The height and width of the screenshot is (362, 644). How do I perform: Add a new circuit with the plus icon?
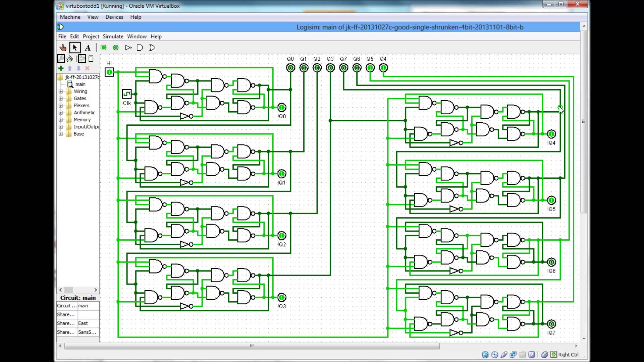(x=61, y=68)
